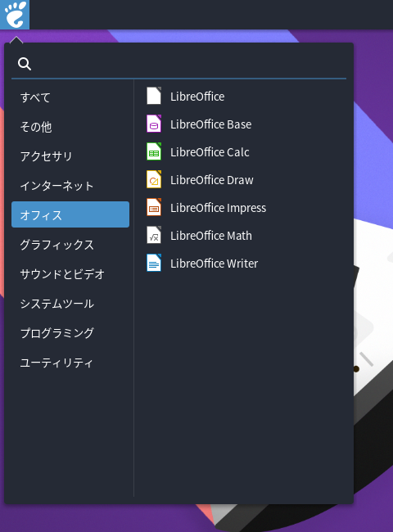This screenshot has height=532, width=393.
Task: Open the generic LibreOffice start center icon
Action: (154, 96)
